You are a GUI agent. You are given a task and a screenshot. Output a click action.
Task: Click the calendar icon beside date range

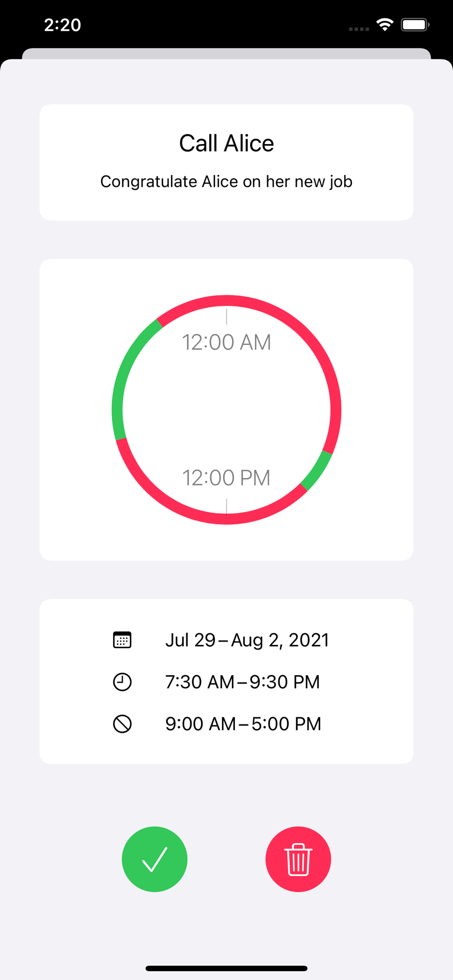tap(122, 640)
